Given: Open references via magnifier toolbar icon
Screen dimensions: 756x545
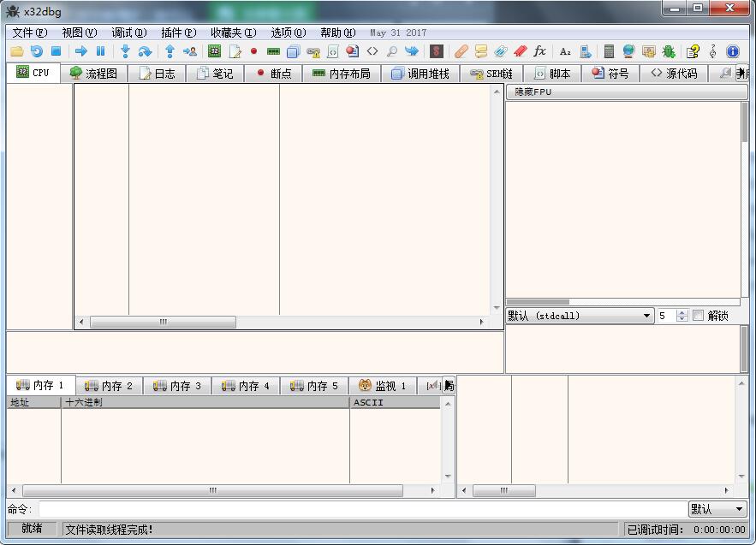Looking at the screenshot, I should point(392,51).
